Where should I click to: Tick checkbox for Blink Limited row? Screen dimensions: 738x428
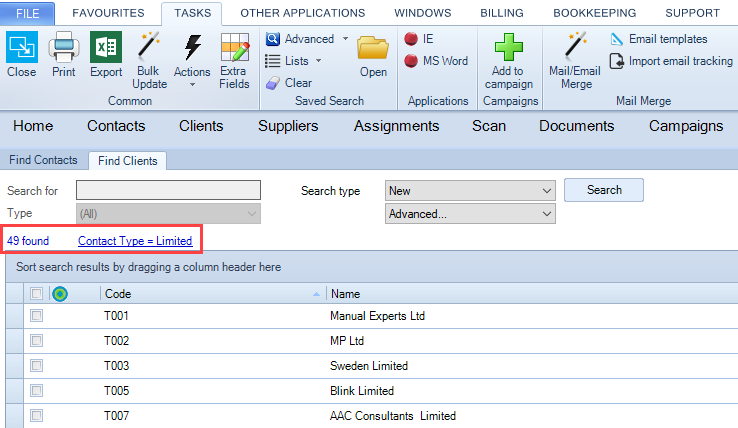(x=36, y=390)
